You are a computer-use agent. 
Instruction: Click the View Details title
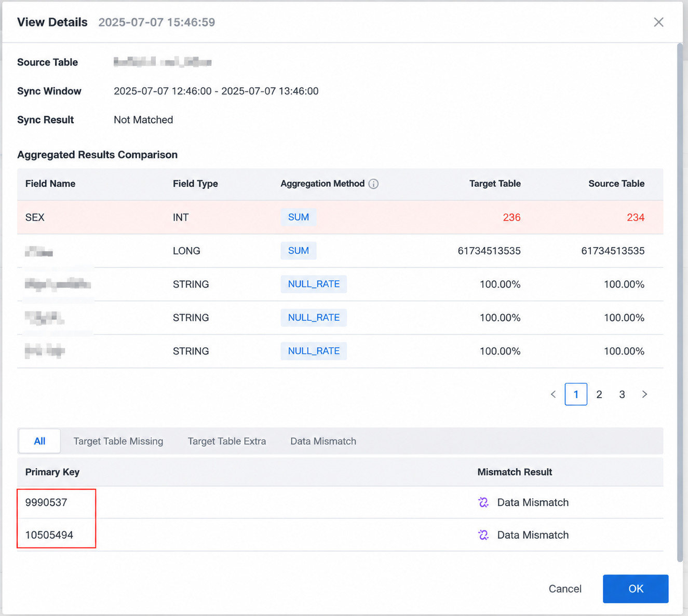(52, 22)
